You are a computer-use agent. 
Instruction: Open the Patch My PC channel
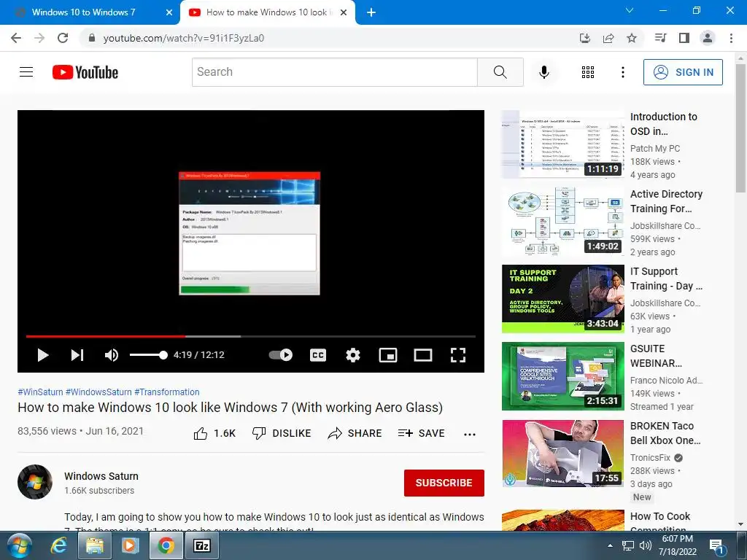point(655,149)
